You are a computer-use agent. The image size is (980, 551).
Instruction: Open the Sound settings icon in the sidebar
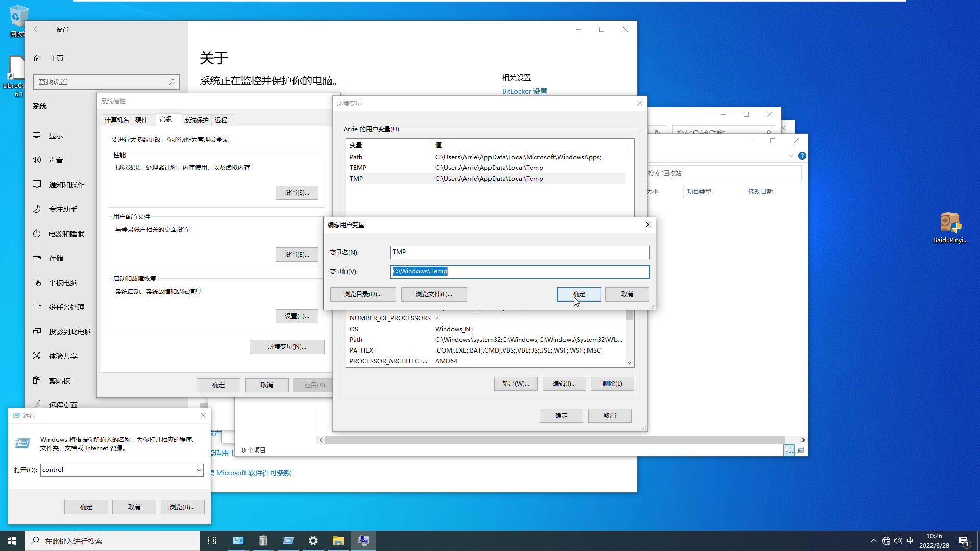point(37,160)
